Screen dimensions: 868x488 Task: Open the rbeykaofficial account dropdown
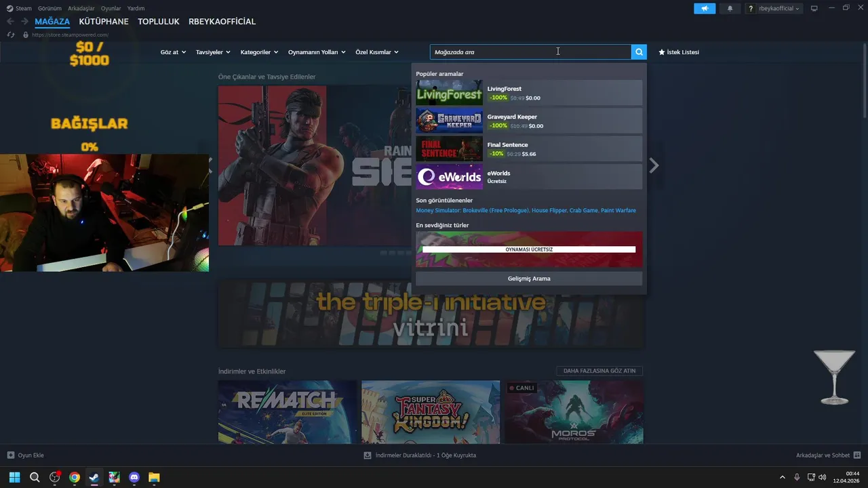(774, 8)
